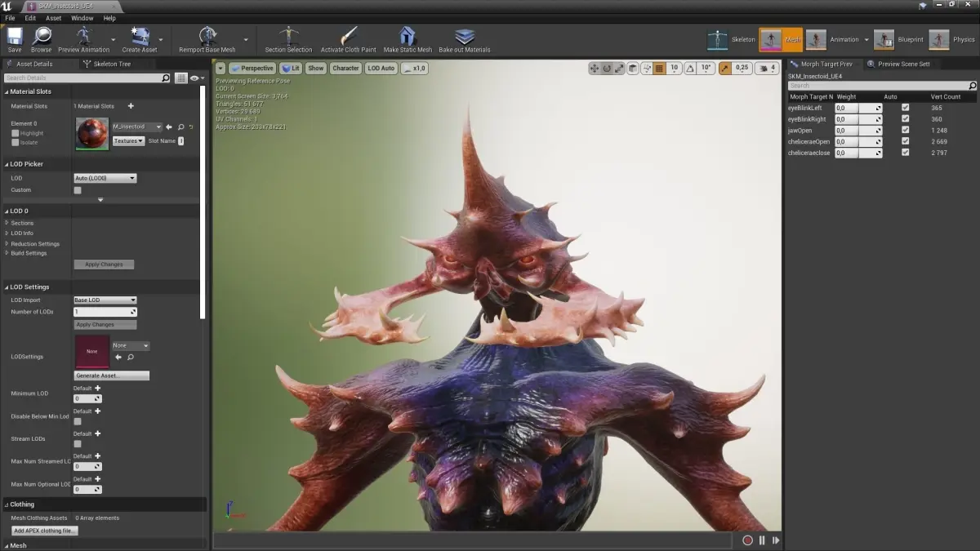Toggle the scale snapping button

(x=724, y=69)
